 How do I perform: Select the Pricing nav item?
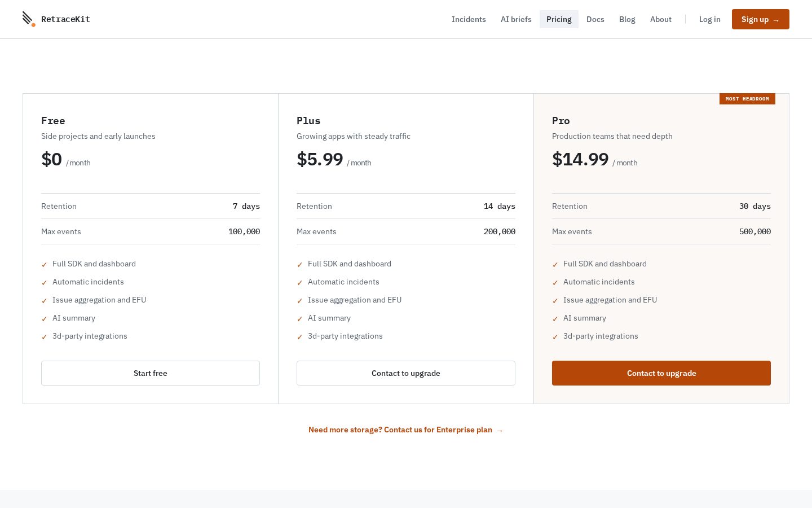pyautogui.click(x=559, y=19)
